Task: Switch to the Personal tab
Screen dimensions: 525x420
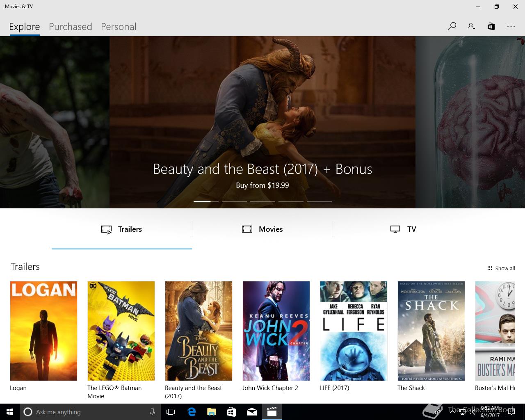Action: [118, 27]
